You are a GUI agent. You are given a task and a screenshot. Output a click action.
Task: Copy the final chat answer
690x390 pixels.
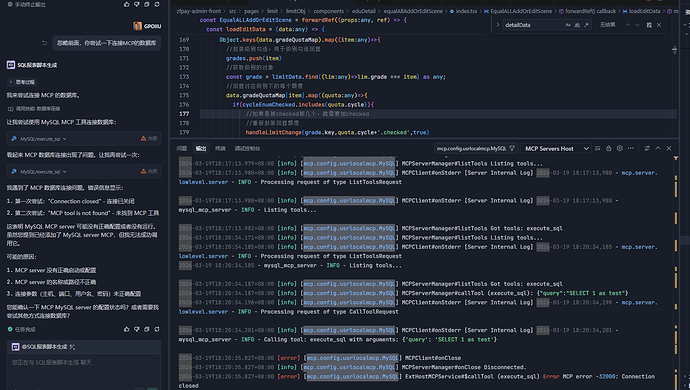tap(147, 329)
